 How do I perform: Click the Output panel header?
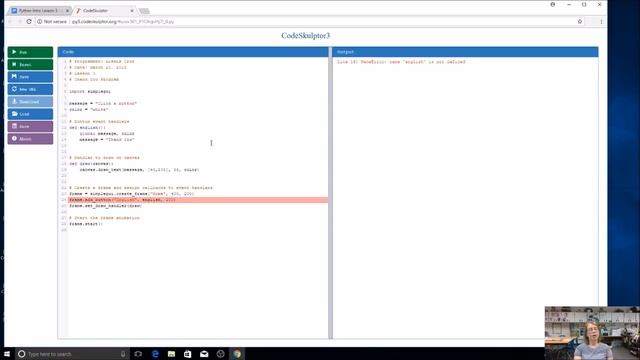point(465,52)
